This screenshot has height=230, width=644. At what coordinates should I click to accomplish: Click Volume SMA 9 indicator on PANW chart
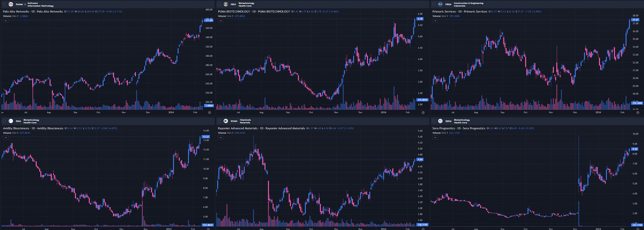click(16, 16)
